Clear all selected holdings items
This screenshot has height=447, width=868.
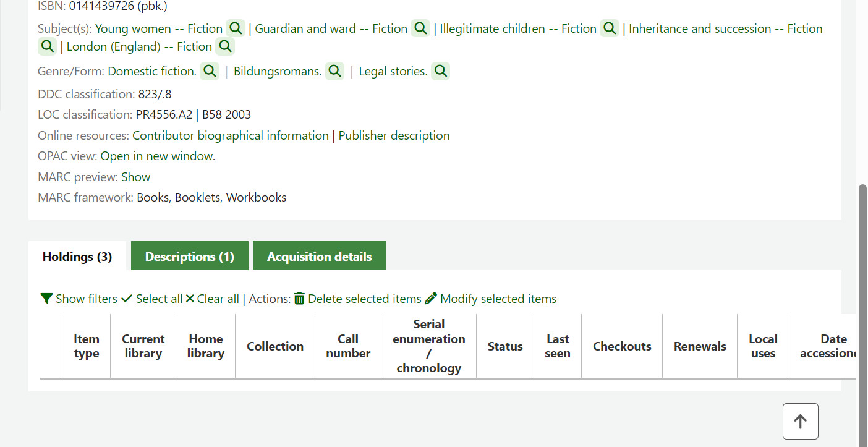[212, 299]
